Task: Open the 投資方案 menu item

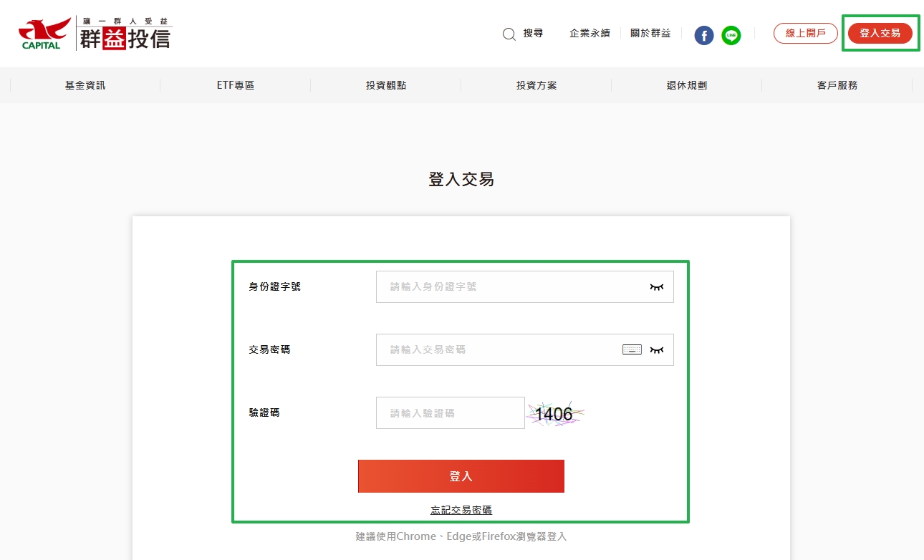Action: 536,85
